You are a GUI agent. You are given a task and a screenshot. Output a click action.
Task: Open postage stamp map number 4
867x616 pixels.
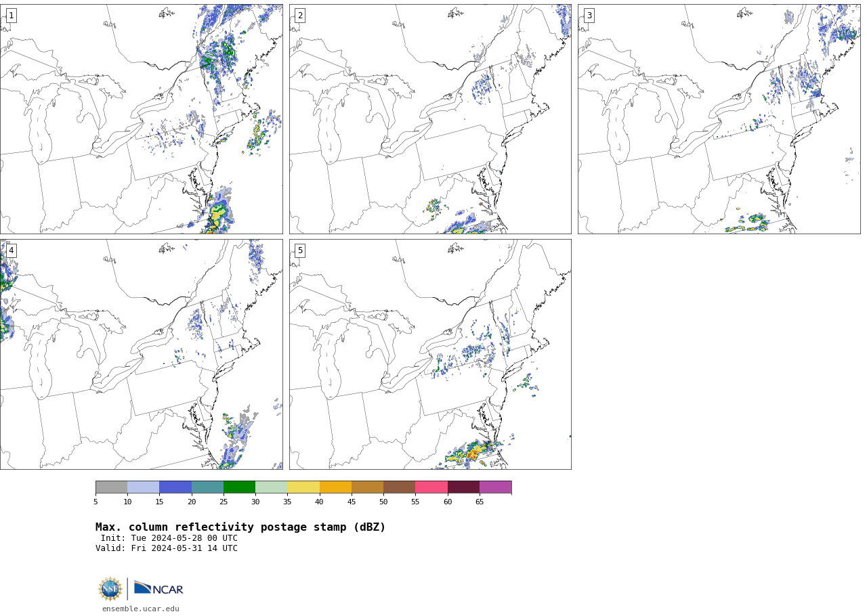(141, 354)
